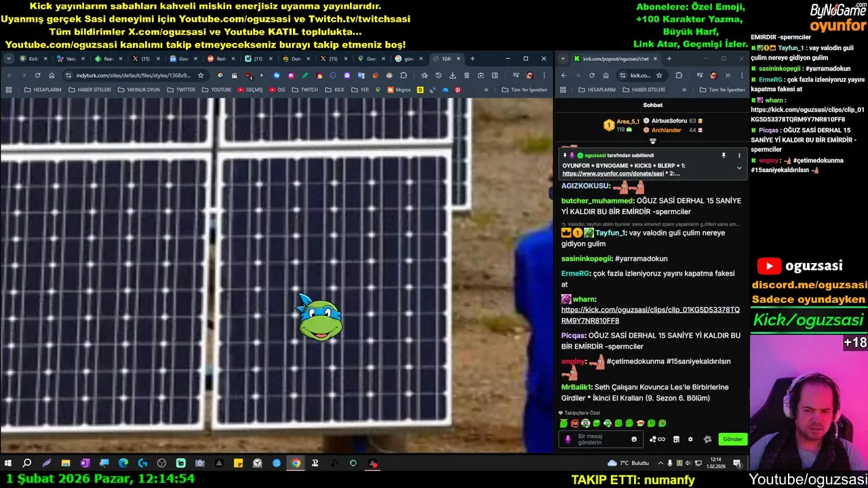Open Tüm Yer İşaretleri folder in main window
The width and height of the screenshot is (868, 488).
coord(524,89)
